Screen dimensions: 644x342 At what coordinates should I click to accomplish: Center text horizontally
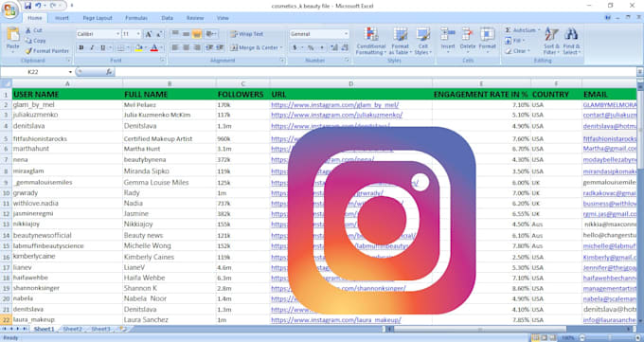[x=186, y=47]
